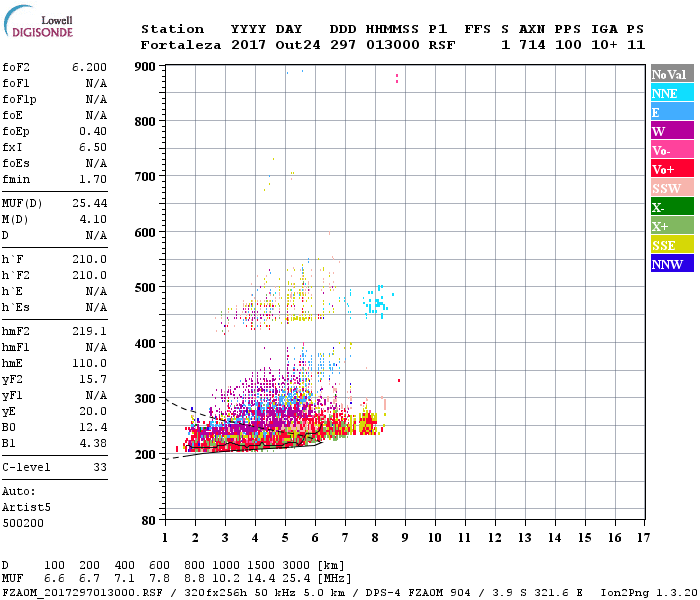
Task: Click the HHMMSS time 013000
Action: point(393,45)
